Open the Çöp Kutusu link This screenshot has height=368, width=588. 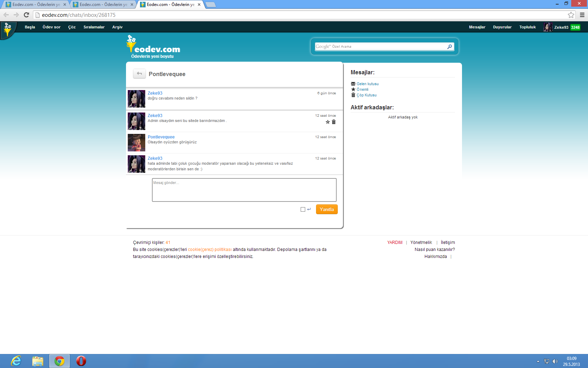tap(366, 95)
